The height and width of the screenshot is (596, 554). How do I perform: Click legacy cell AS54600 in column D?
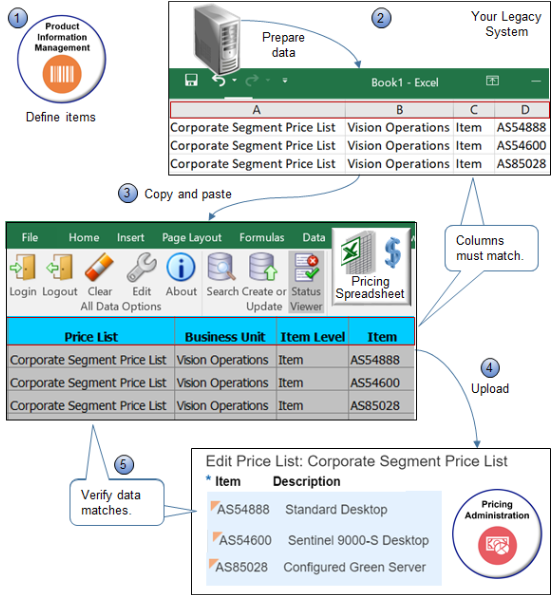click(521, 146)
